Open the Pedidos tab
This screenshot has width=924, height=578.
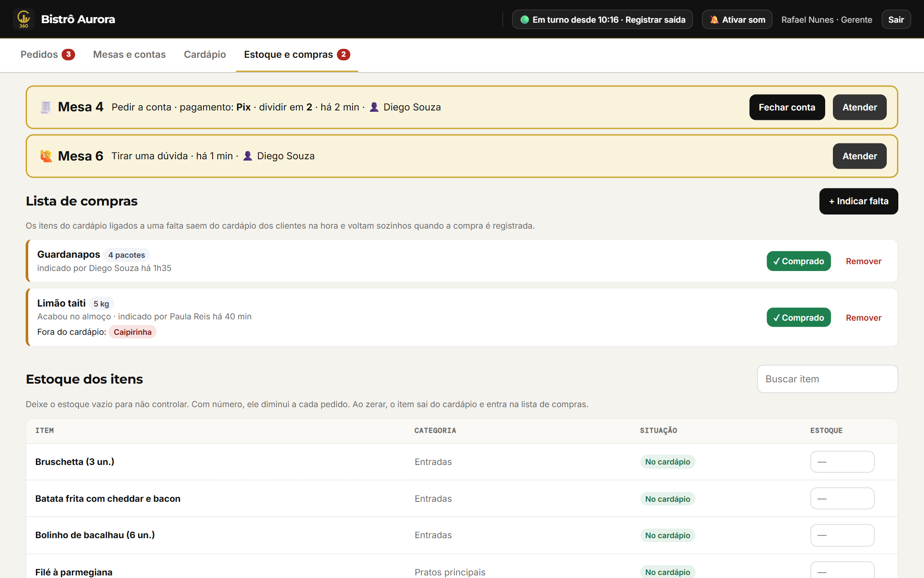coord(47,55)
